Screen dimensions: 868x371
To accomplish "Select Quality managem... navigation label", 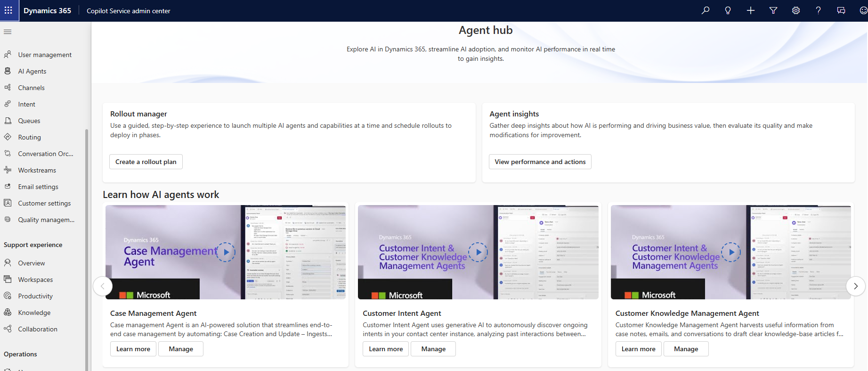I will (x=46, y=220).
